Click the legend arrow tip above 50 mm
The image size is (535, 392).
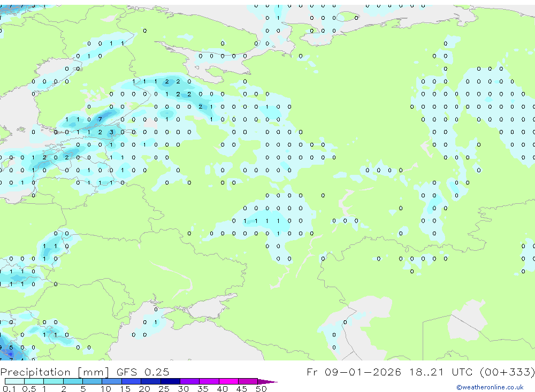[x=267, y=381]
